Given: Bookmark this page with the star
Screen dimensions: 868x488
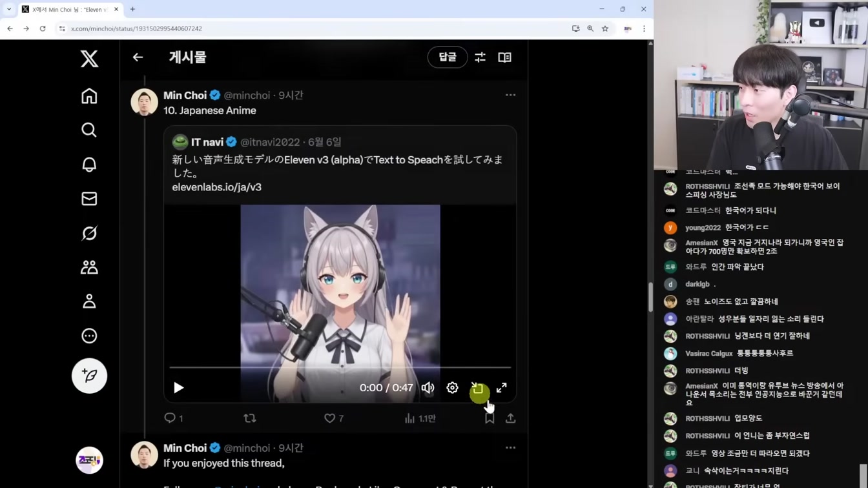Looking at the screenshot, I should pos(605,28).
